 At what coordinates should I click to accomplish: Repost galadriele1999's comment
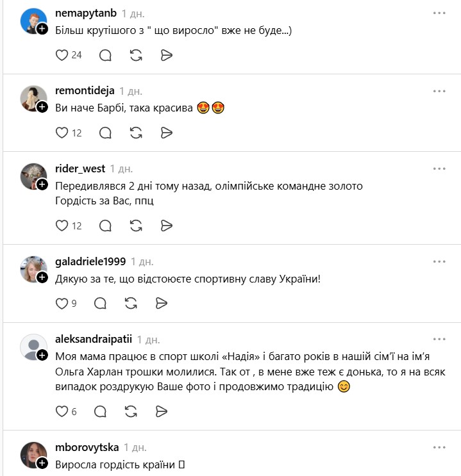131,303
